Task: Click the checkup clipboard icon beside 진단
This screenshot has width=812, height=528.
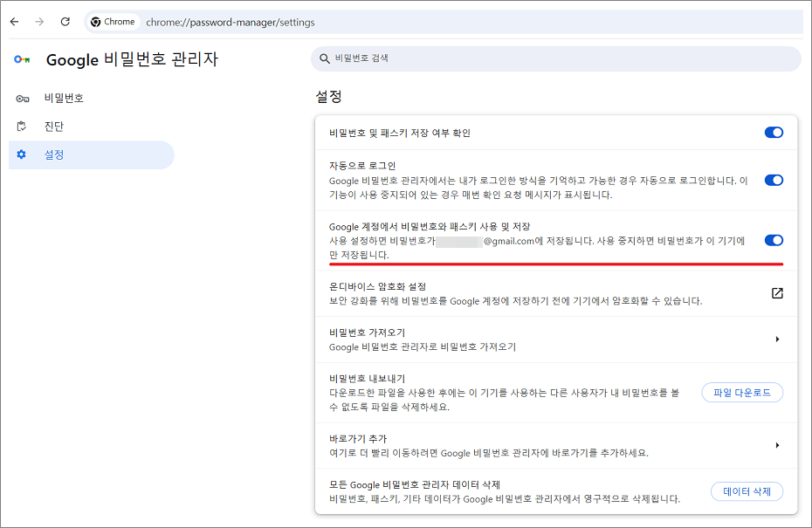Action: [x=22, y=127]
